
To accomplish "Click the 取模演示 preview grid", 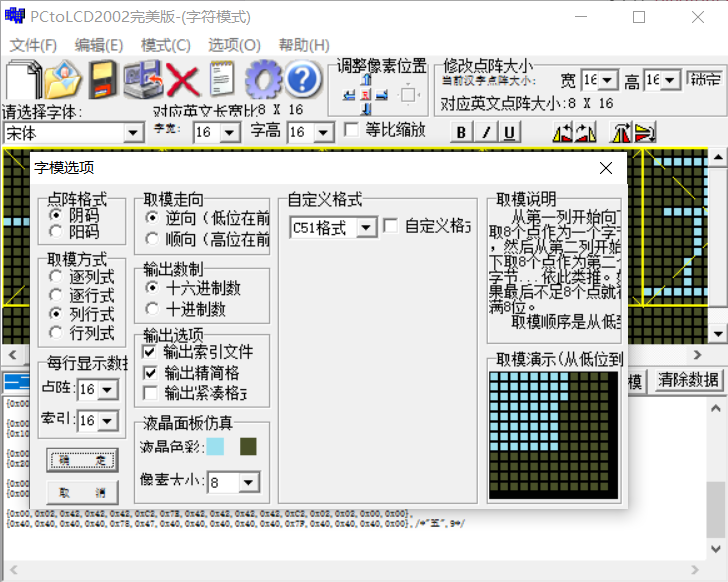I will [553, 435].
